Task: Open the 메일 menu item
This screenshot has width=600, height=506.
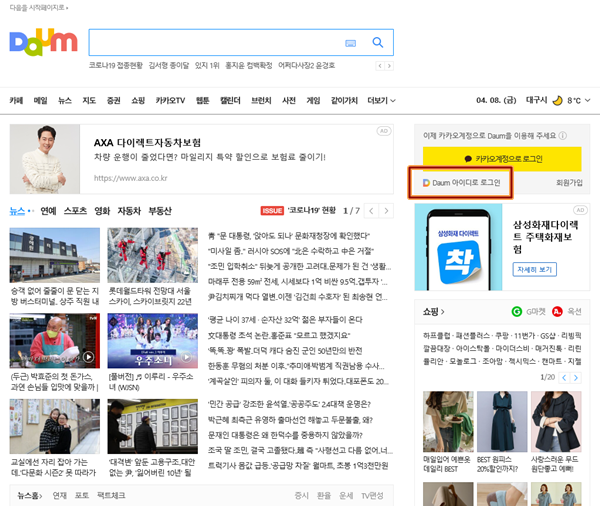Action: point(41,100)
